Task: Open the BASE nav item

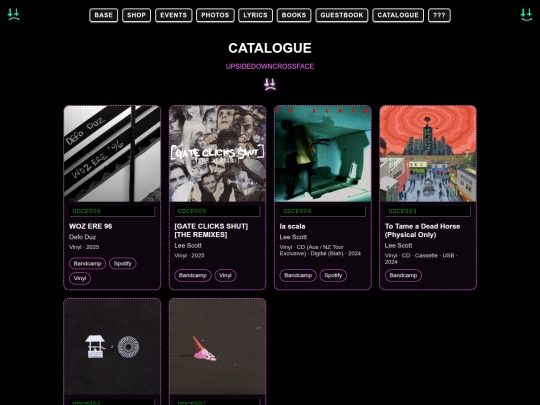Action: 103,15
